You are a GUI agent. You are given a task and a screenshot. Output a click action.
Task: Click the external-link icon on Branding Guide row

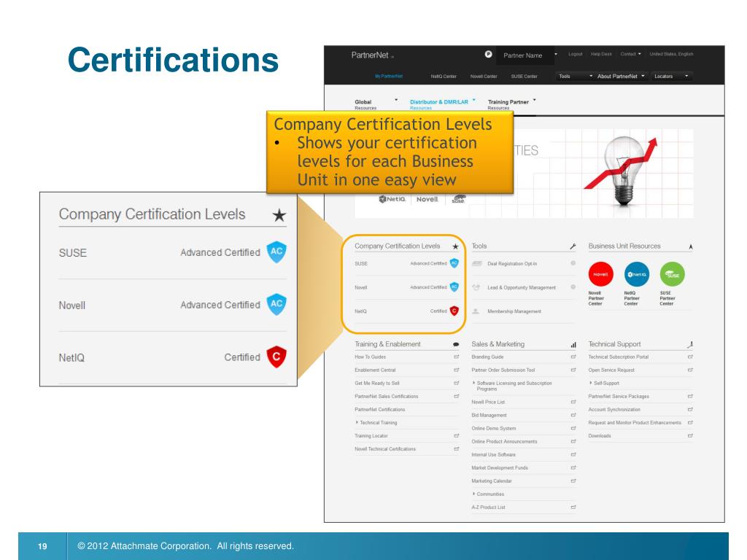[x=573, y=357]
